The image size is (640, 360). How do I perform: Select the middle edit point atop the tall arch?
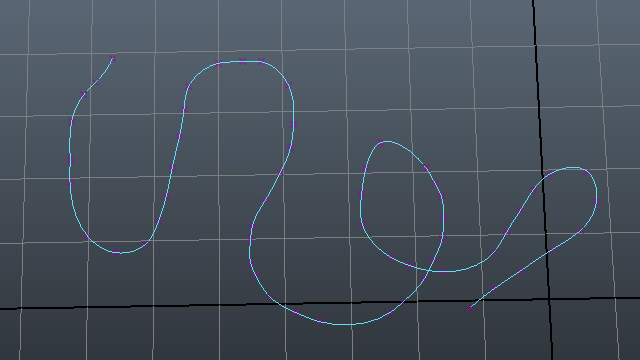point(242,61)
